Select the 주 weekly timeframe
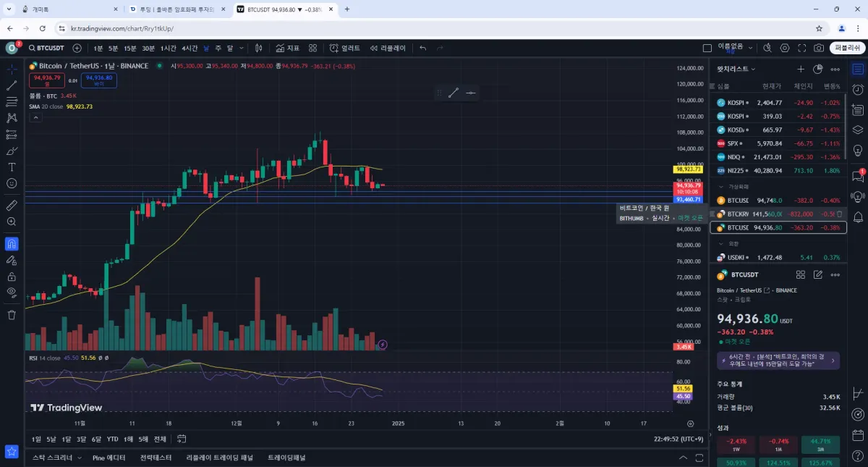Screen dimensions: 868x467 [218, 48]
